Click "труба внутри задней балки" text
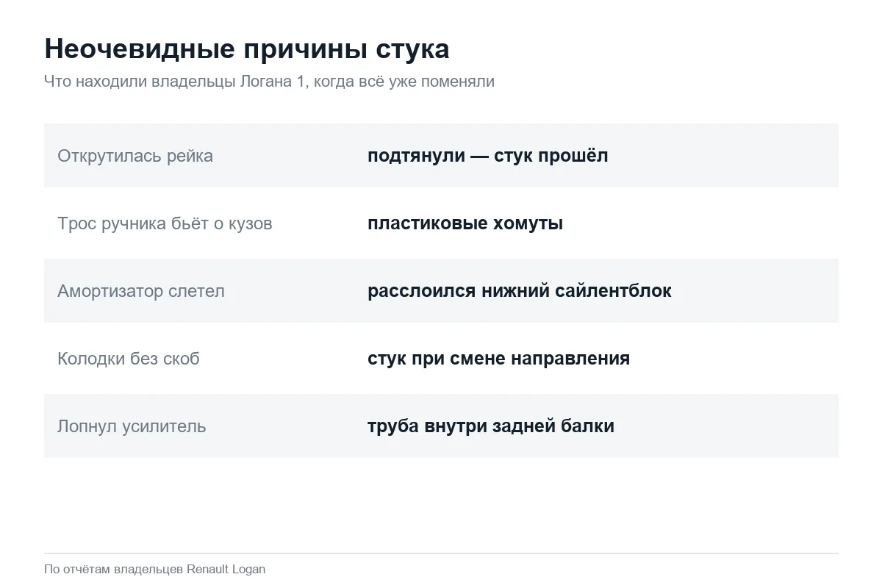 point(491,426)
